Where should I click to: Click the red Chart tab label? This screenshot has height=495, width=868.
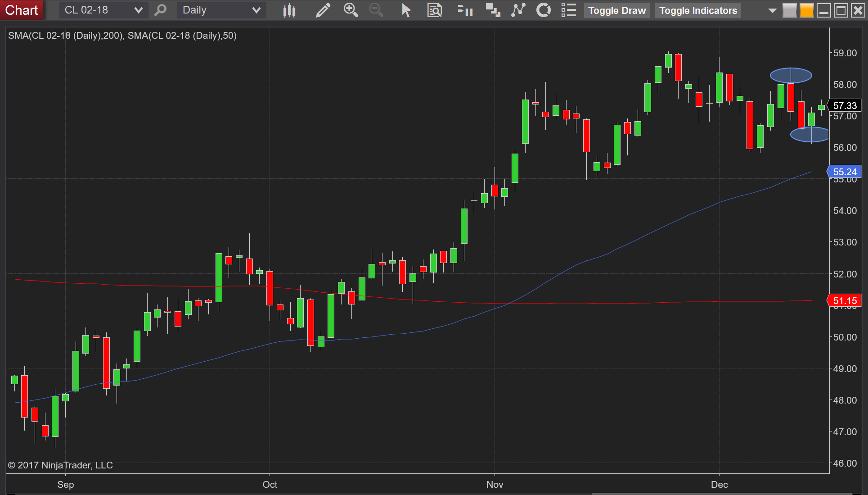tap(22, 10)
